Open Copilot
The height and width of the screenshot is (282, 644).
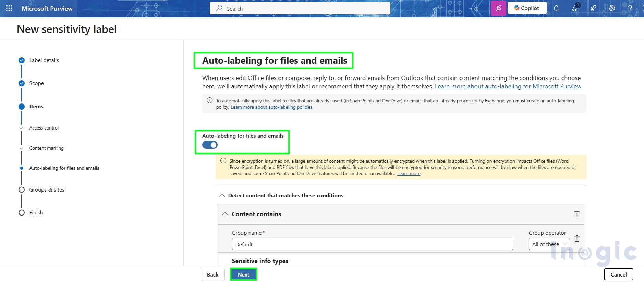point(527,8)
